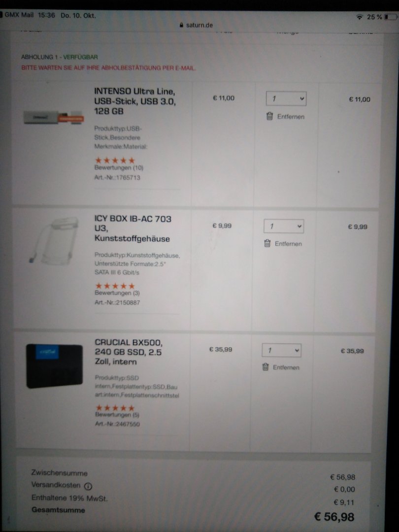Open Versandkosten info icon

(x=88, y=486)
